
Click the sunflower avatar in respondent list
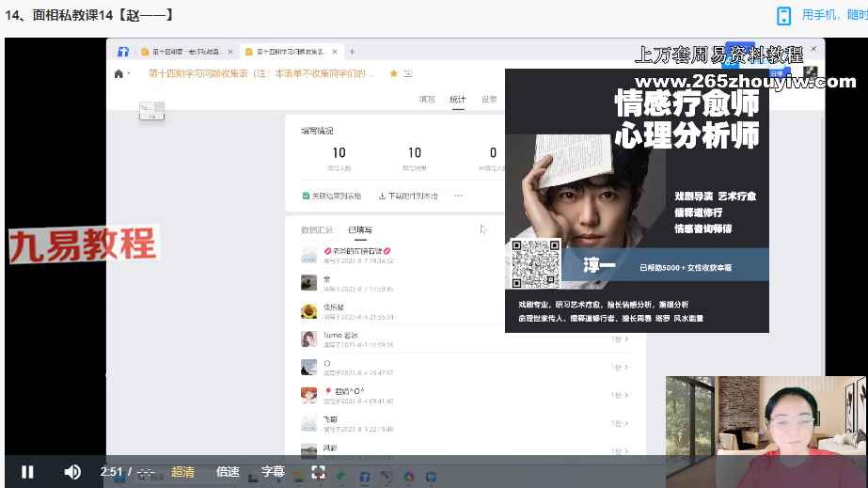point(308,310)
